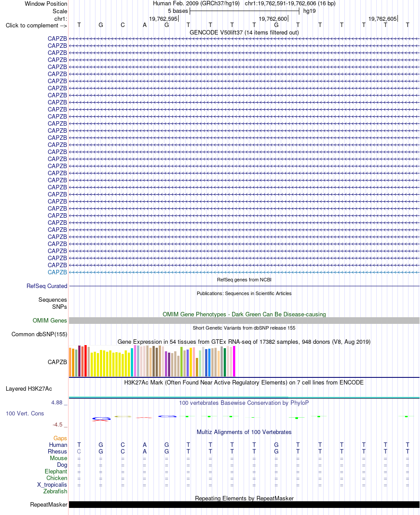420x515 pixels.
Task: Click the yellow bars in GTEx expression chart
Action: coord(110,364)
